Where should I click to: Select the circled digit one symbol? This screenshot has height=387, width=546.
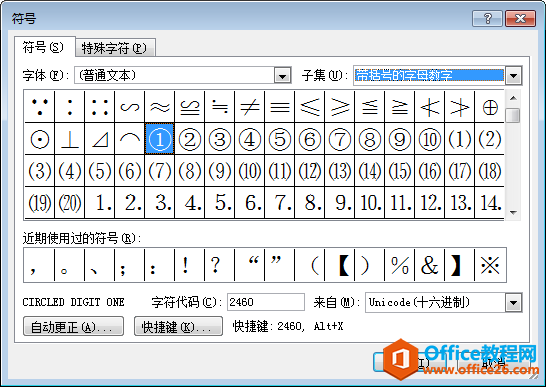point(159,139)
